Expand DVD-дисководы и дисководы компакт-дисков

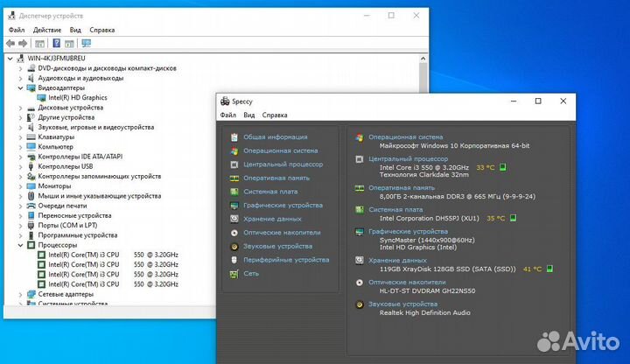tap(20, 68)
